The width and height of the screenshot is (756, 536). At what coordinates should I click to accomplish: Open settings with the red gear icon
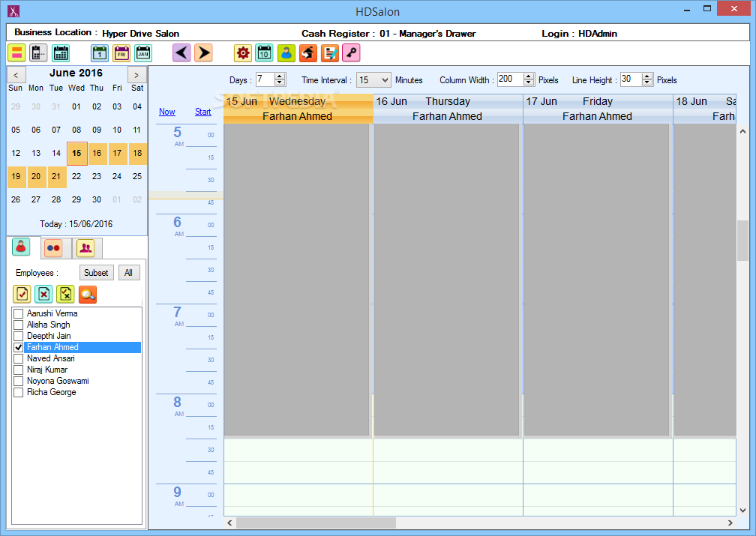(x=243, y=53)
